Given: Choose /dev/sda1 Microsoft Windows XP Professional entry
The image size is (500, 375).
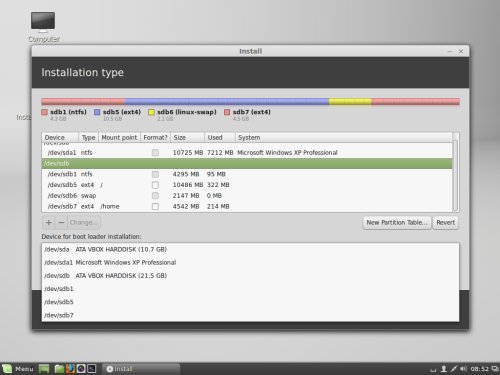Looking at the screenshot, I should click(250, 263).
